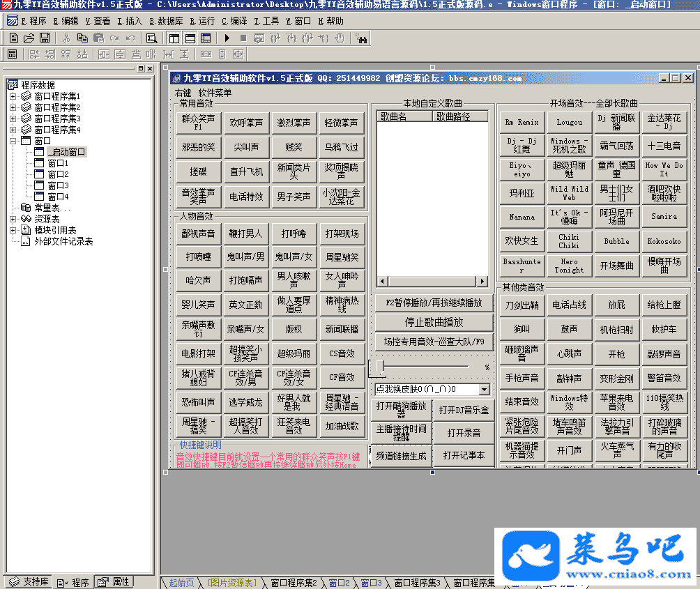The image size is (700, 589).
Task: Select 窗口3 in the project tree
Action: [x=57, y=185]
